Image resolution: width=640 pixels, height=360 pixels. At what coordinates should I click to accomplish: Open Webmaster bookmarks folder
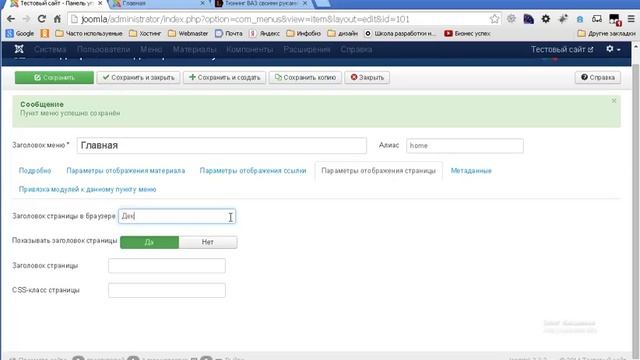click(188, 33)
